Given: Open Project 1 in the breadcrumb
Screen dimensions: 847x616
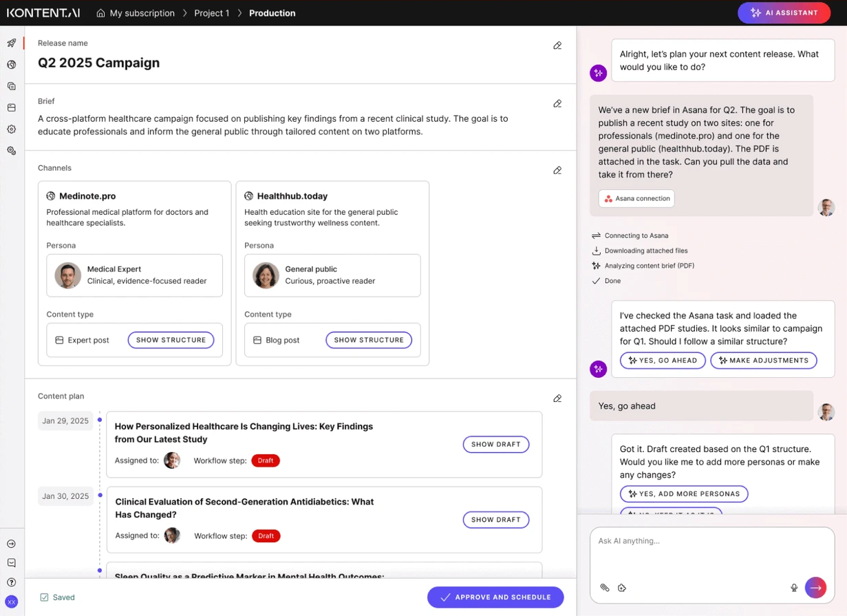Looking at the screenshot, I should pyautogui.click(x=211, y=13).
